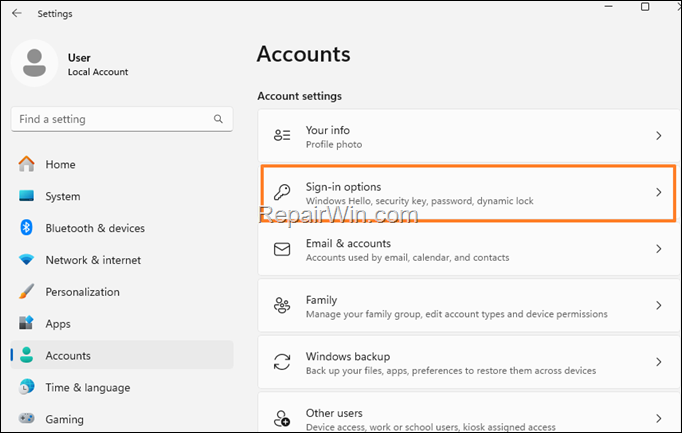
Task: Click the System monitor icon
Action: pyautogui.click(x=27, y=196)
